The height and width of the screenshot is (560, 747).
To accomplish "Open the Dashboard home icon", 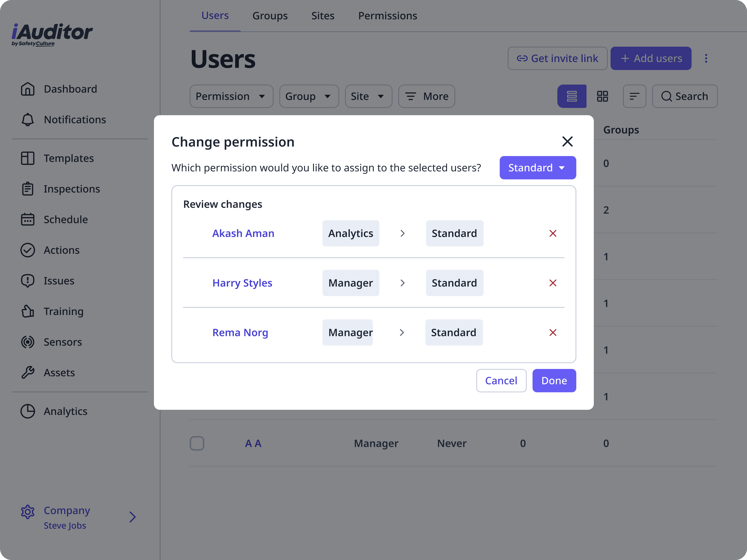I will click(28, 89).
